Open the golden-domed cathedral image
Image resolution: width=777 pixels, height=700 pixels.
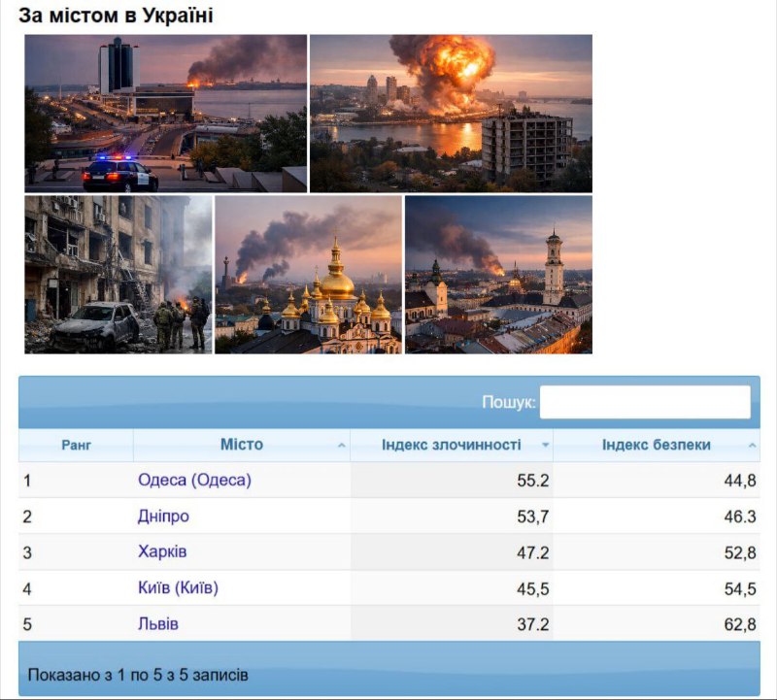point(308,275)
